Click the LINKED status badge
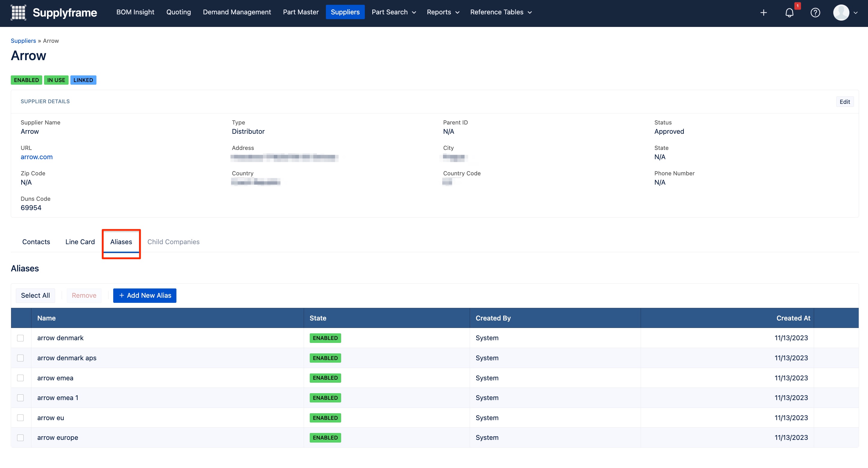 point(83,80)
